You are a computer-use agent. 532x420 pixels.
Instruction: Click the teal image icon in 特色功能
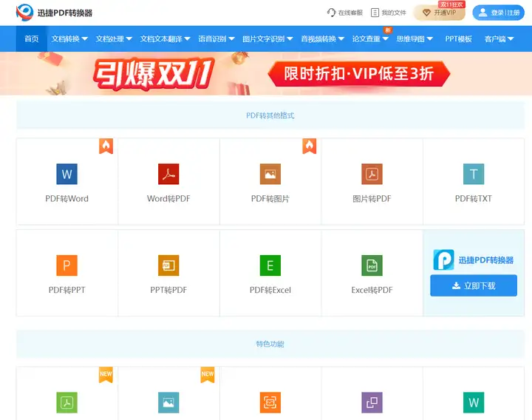(x=168, y=402)
